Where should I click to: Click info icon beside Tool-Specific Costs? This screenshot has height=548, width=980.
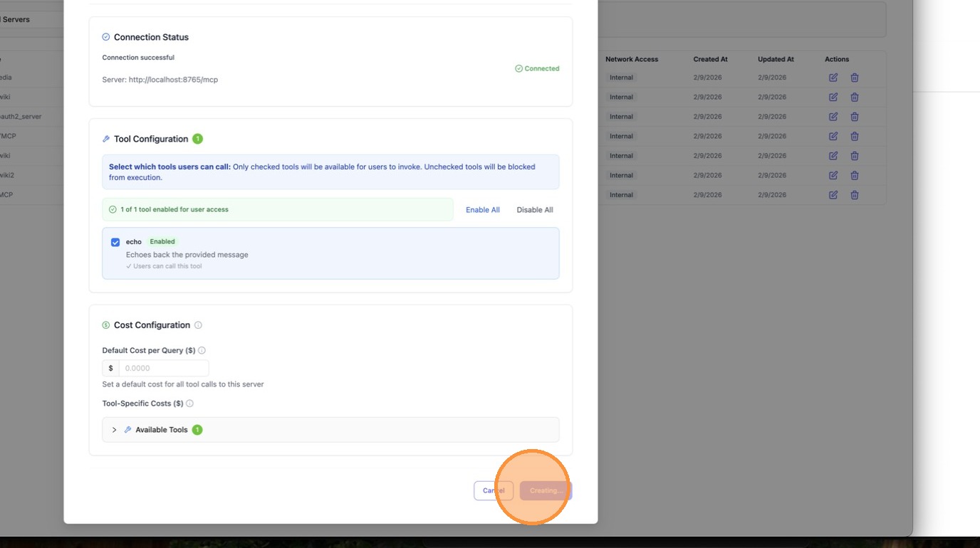click(189, 404)
